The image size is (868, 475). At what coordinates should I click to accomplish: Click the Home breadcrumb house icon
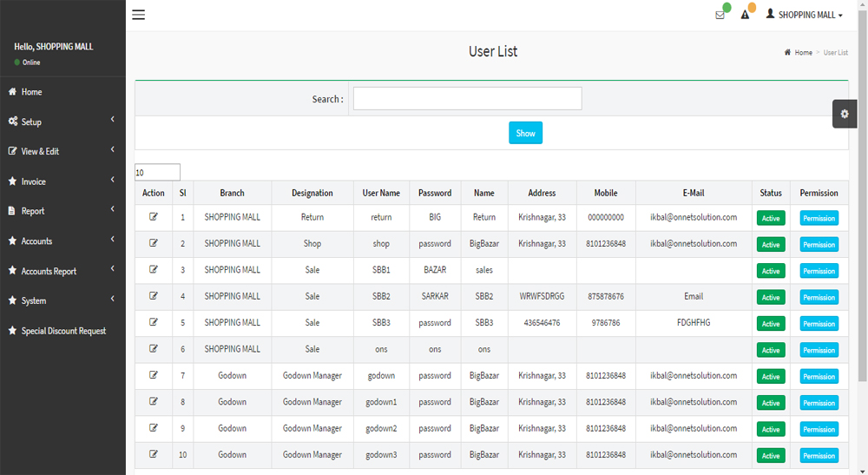coord(787,53)
